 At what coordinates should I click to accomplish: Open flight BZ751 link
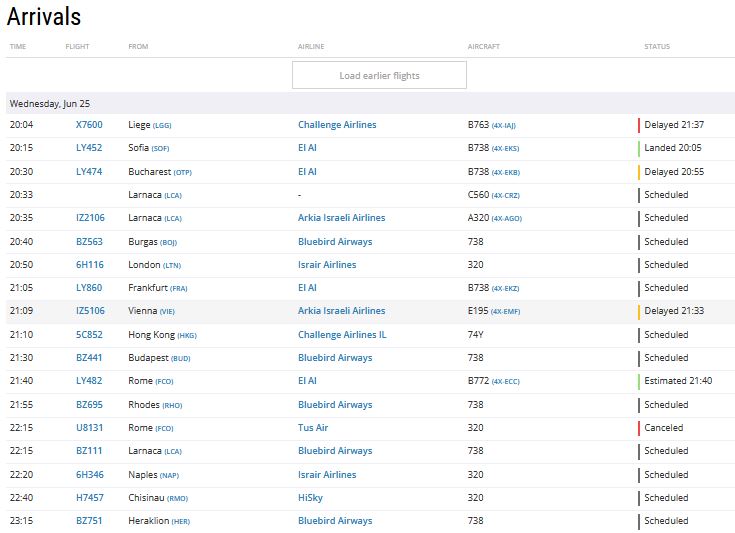pos(89,520)
